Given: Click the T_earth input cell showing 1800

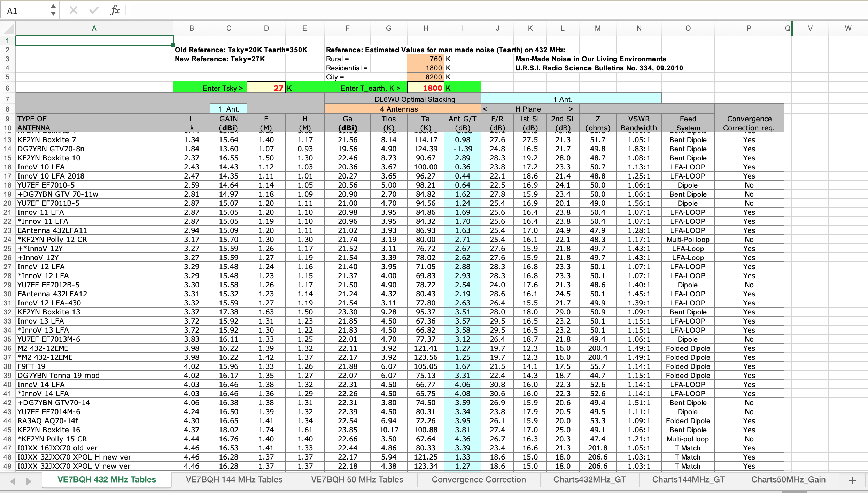Looking at the screenshot, I should pos(425,88).
